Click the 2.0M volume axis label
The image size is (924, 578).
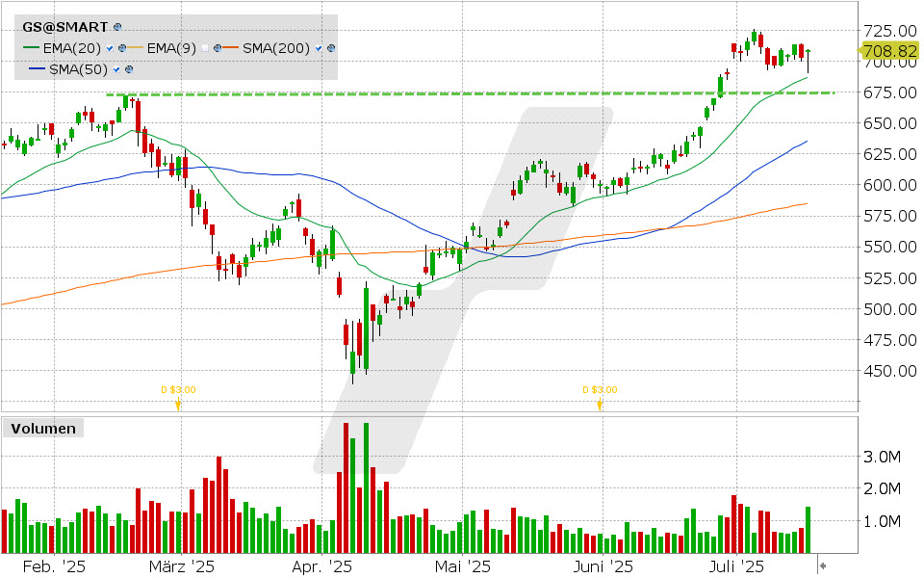883,489
